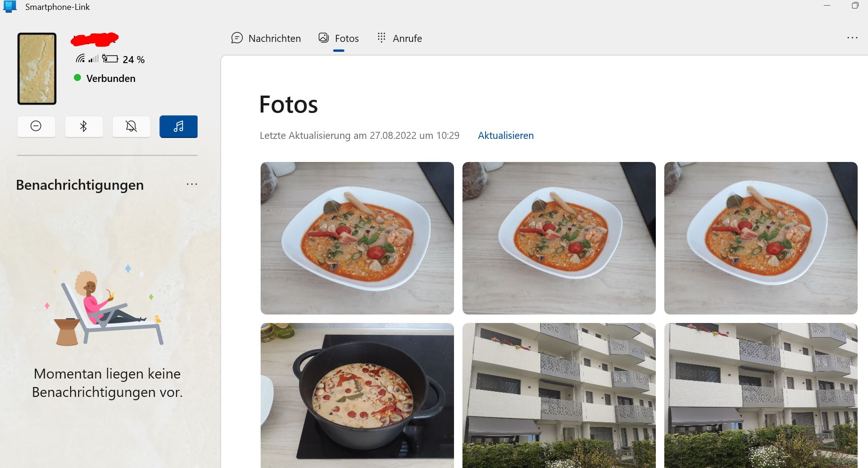Click the battery status icon
The width and height of the screenshot is (868, 468).
point(110,59)
